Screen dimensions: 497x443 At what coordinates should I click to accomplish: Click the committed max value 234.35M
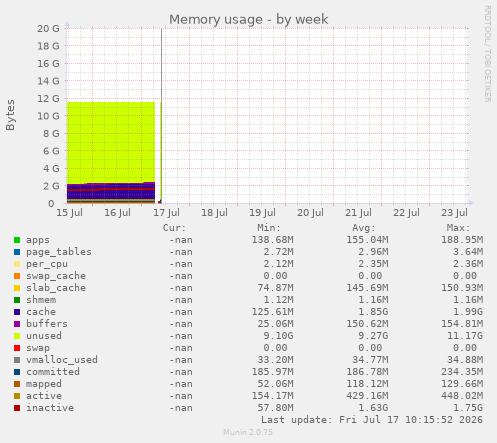462,372
